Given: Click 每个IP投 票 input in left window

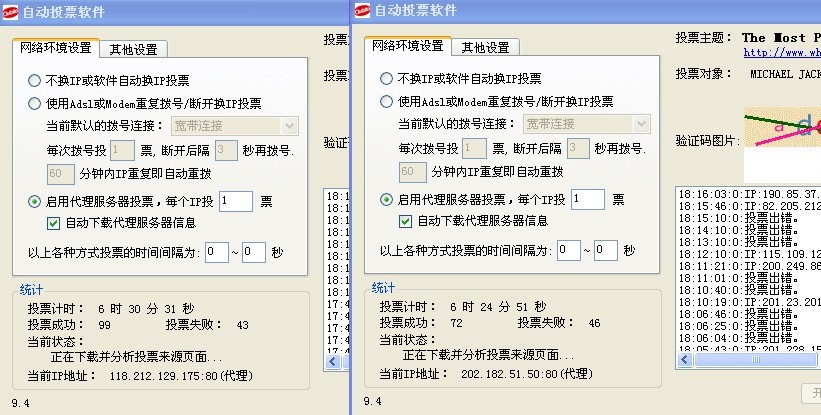Looking at the screenshot, I should (236, 201).
